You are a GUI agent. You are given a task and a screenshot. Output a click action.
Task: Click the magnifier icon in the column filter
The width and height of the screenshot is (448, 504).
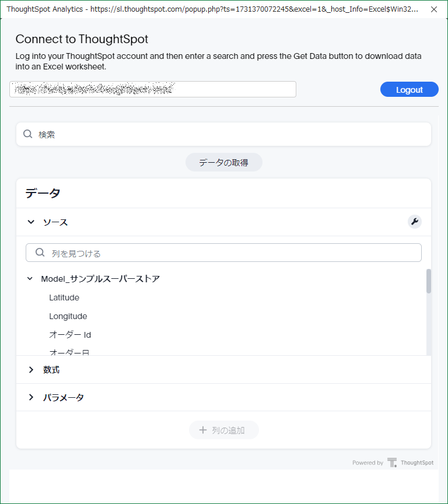(40, 253)
